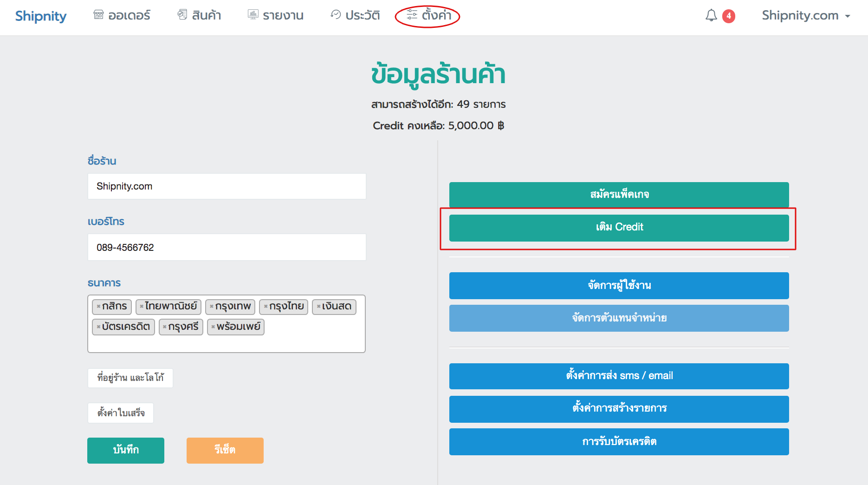Image resolution: width=868 pixels, height=485 pixels.
Task: Click the reports chart monitor icon
Action: (x=253, y=15)
